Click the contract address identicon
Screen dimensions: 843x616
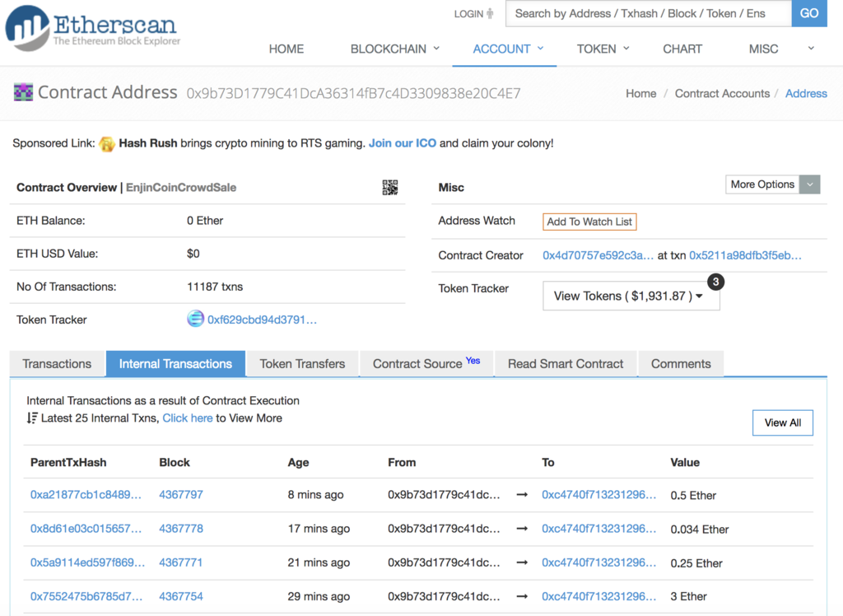[x=23, y=92]
